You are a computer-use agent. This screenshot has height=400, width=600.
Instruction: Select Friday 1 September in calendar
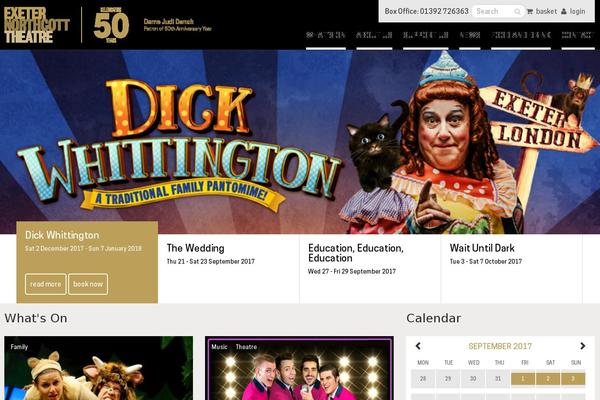(x=522, y=379)
